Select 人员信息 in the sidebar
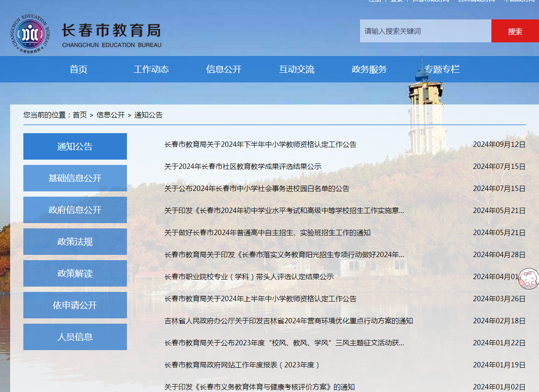 click(74, 337)
